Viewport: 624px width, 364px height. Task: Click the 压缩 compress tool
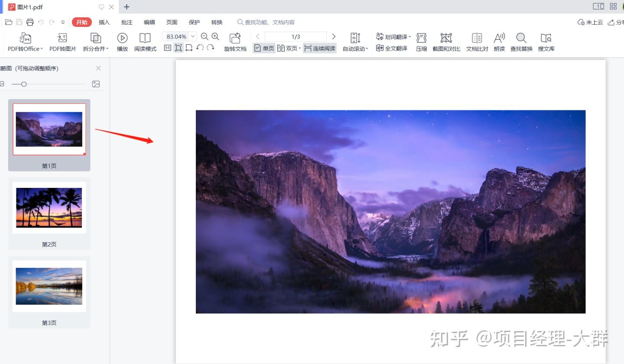tap(422, 42)
